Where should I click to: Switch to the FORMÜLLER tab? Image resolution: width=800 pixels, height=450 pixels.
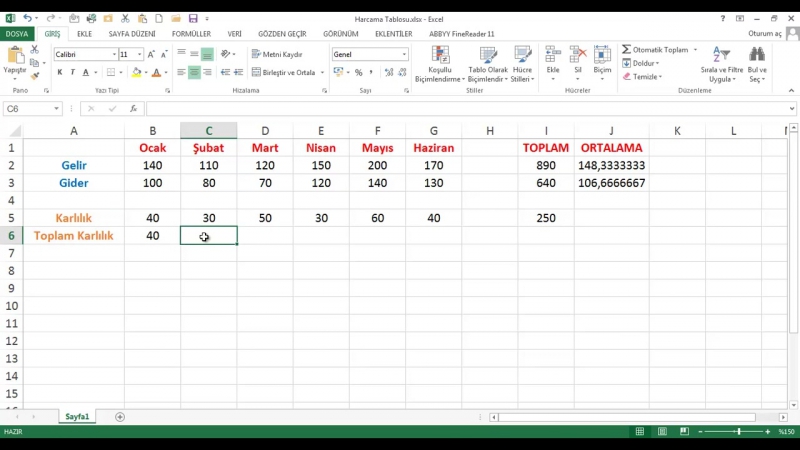coord(191,34)
